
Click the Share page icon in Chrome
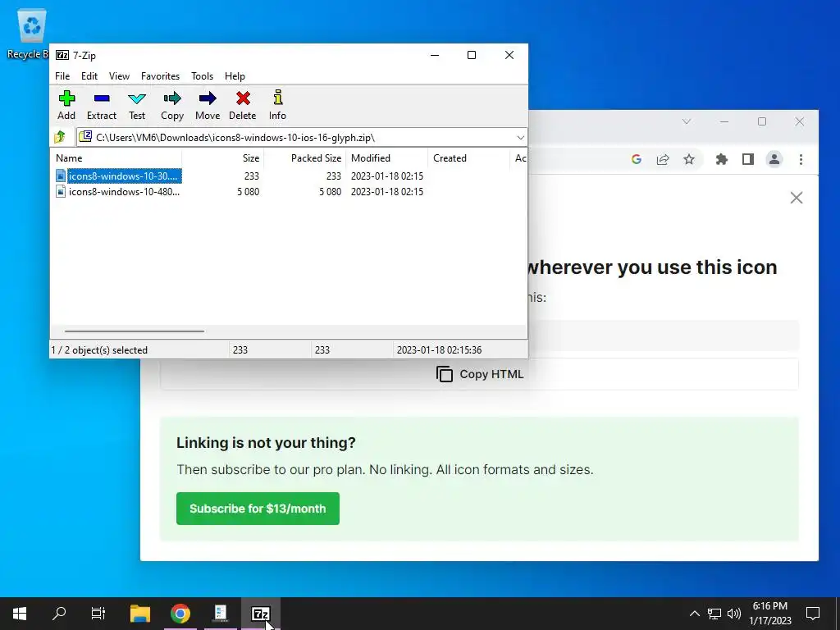tap(663, 159)
